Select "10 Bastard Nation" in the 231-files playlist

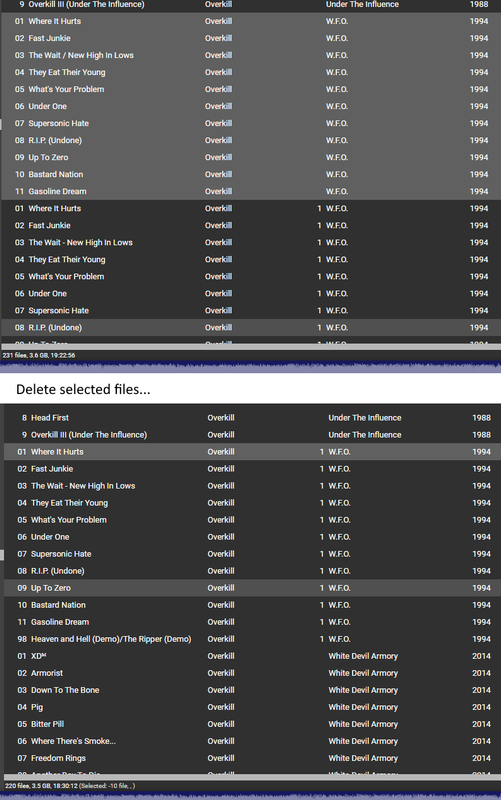pyautogui.click(x=250, y=174)
